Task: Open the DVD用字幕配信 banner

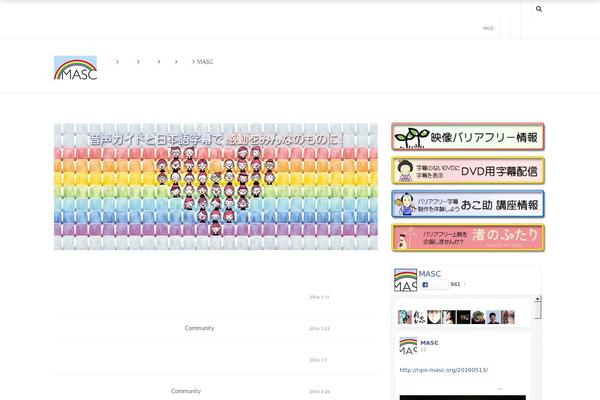Action: [x=468, y=170]
